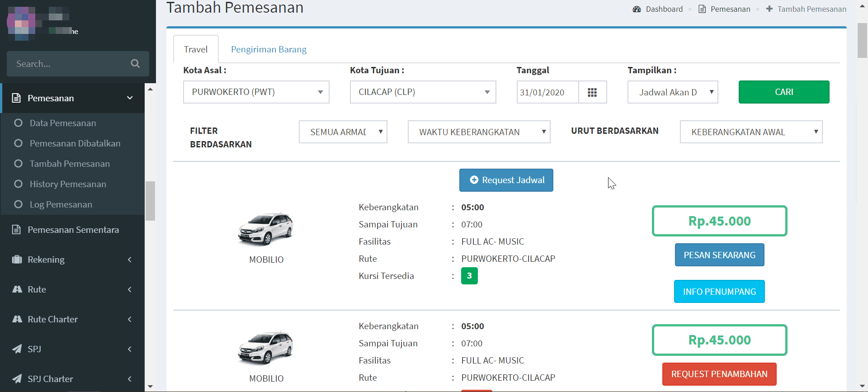Image resolution: width=868 pixels, height=392 pixels.
Task: Click the Tanggal date input field
Action: tap(547, 92)
